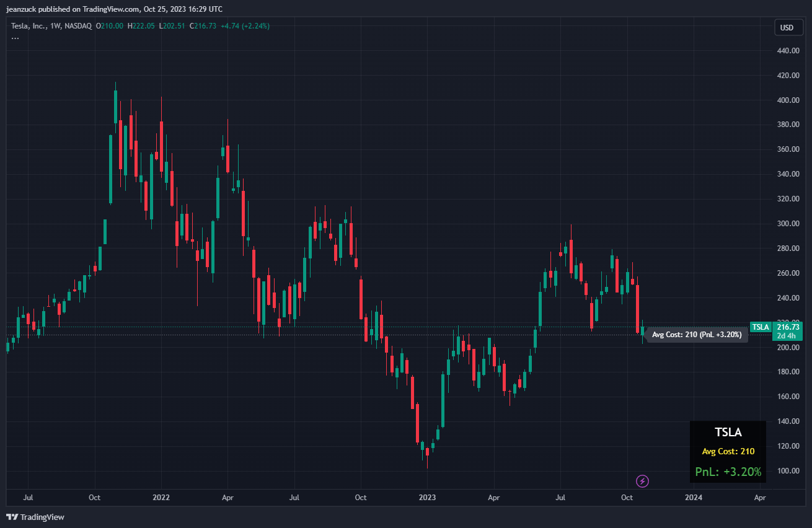The width and height of the screenshot is (812, 528).
Task: Click the Tesla, Inc. symbol title
Action: [x=51, y=26]
